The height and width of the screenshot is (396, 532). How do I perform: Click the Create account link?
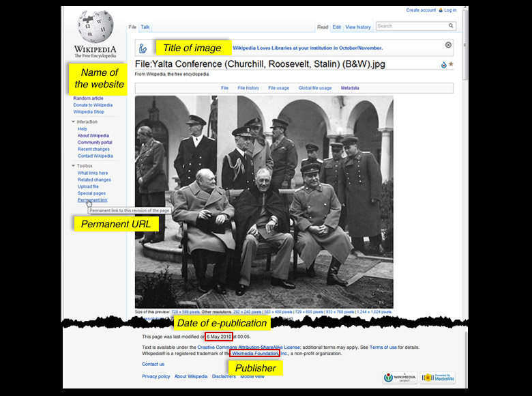click(421, 10)
